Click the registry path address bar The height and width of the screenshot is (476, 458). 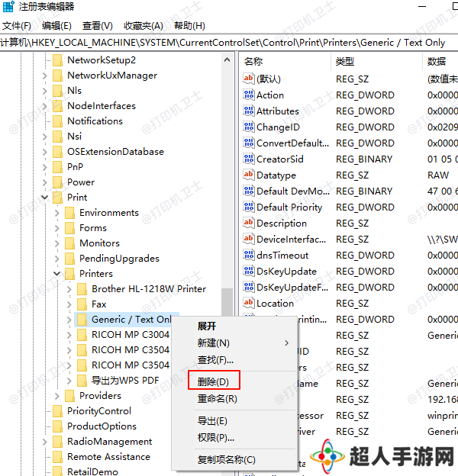[229, 43]
